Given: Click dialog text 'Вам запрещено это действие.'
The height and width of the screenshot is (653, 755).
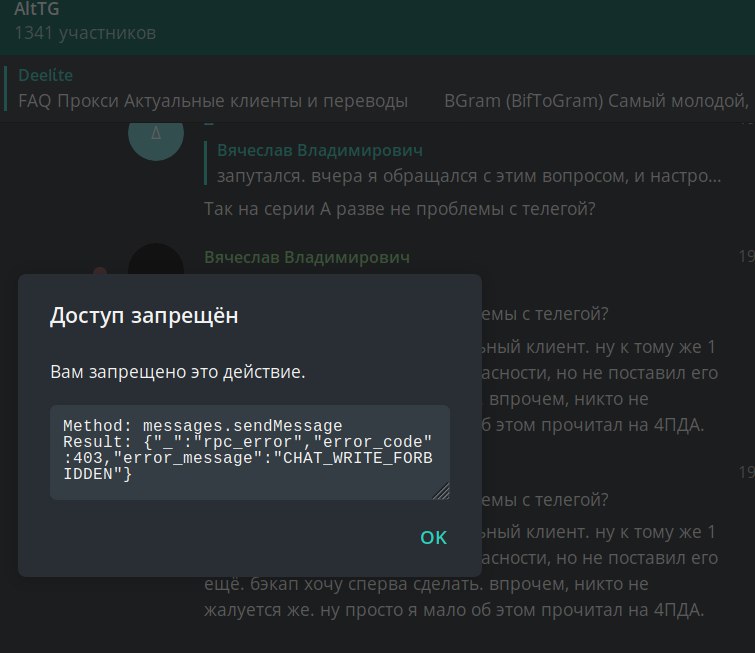Looking at the screenshot, I should 178,372.
